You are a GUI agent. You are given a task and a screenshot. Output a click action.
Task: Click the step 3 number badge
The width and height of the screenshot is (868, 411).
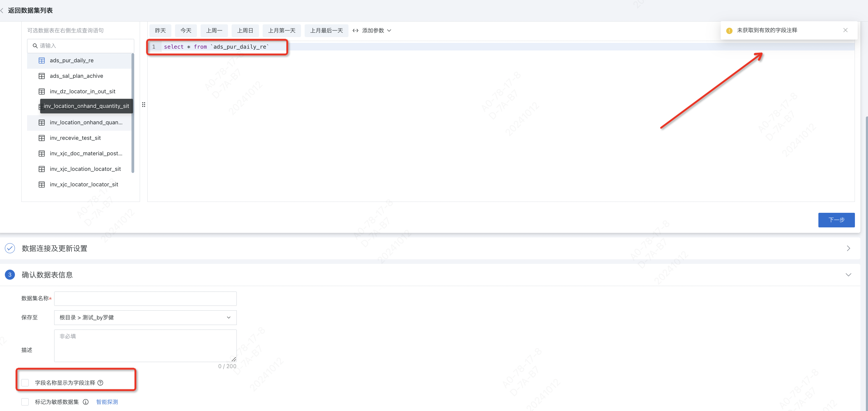click(x=10, y=275)
